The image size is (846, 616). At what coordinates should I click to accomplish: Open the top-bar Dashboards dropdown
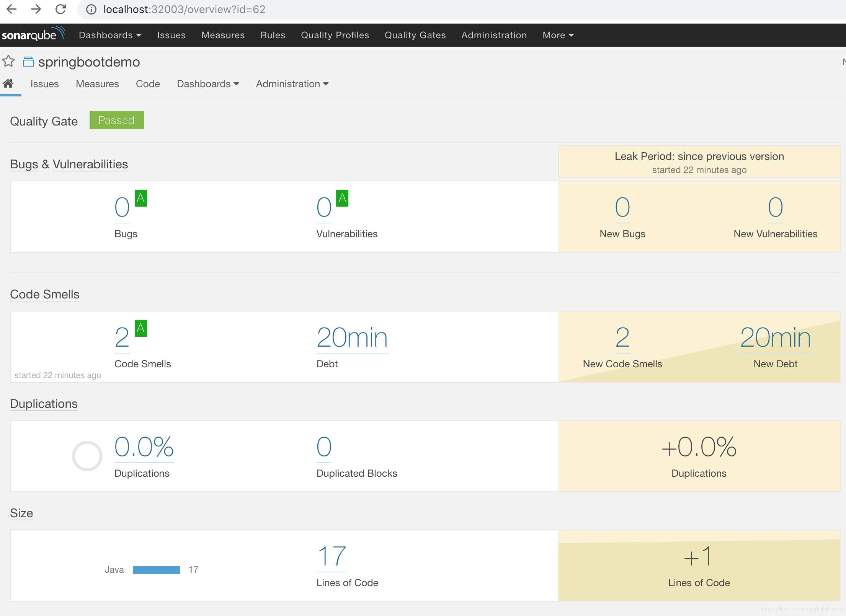(110, 35)
